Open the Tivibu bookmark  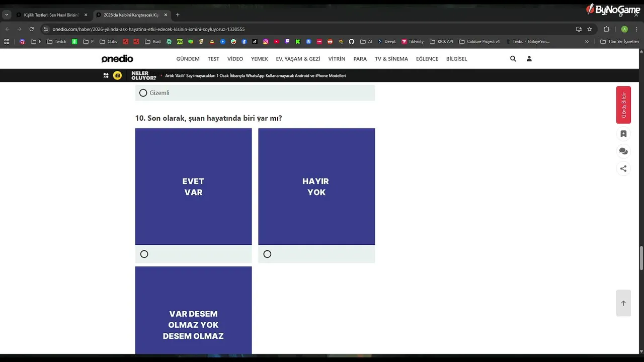(528, 42)
